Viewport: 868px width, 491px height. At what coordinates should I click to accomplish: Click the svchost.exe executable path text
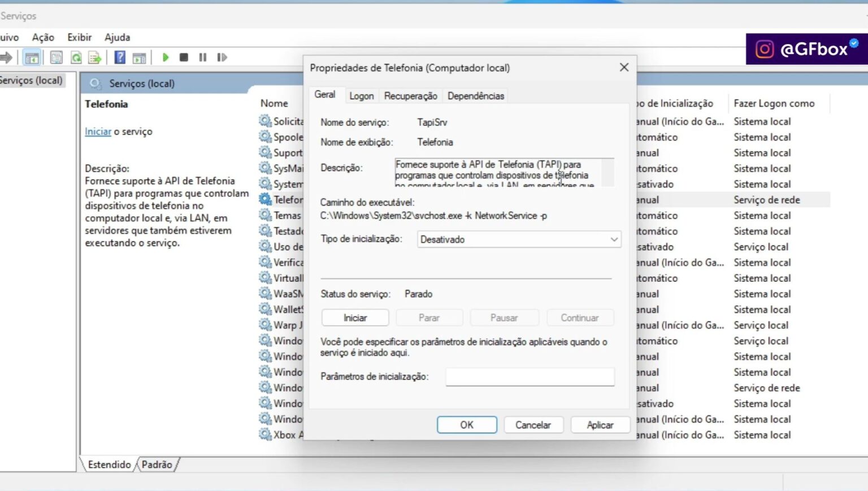[x=433, y=215]
